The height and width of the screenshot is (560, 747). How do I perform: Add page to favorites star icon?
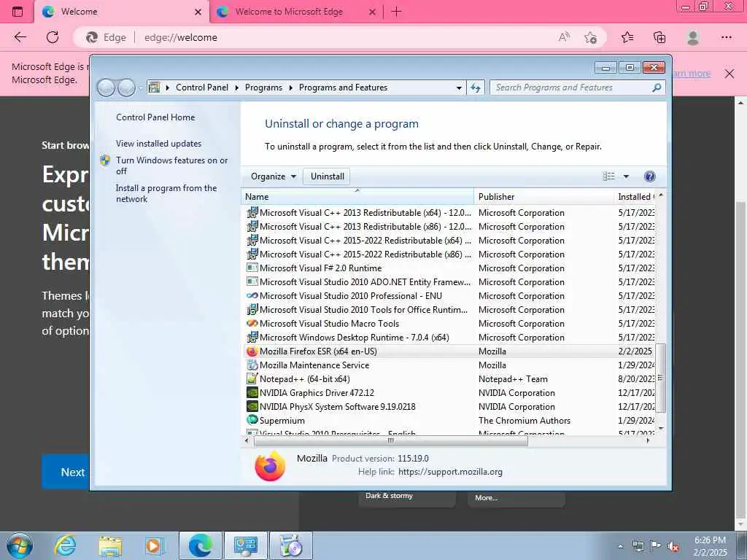click(x=590, y=37)
